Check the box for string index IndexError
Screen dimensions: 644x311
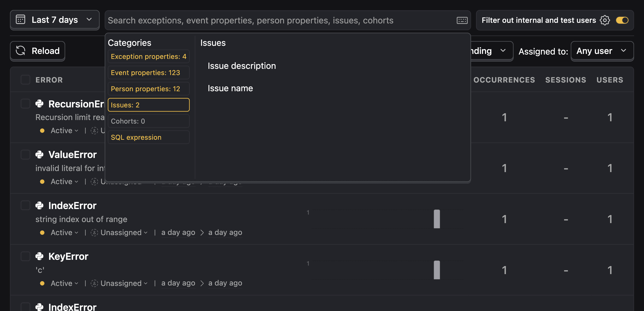(x=25, y=205)
